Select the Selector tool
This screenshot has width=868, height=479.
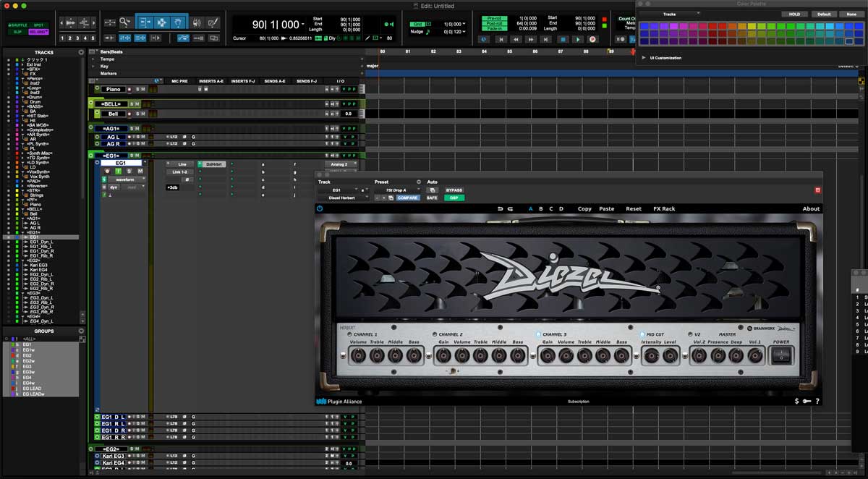(x=162, y=22)
